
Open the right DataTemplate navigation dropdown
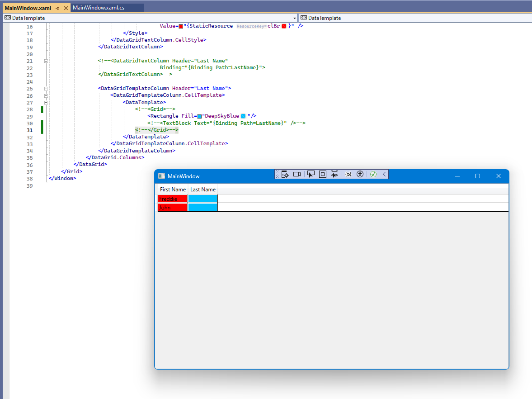(416, 18)
